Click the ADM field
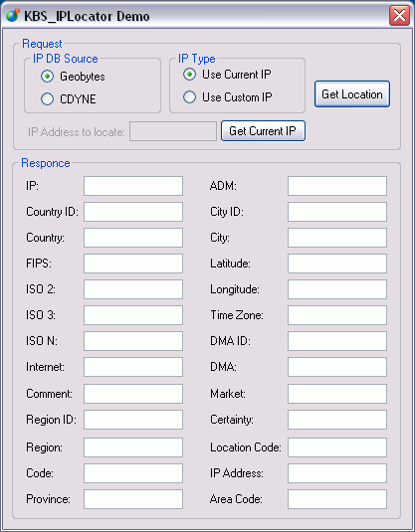The height and width of the screenshot is (532, 415). pyautogui.click(x=337, y=186)
